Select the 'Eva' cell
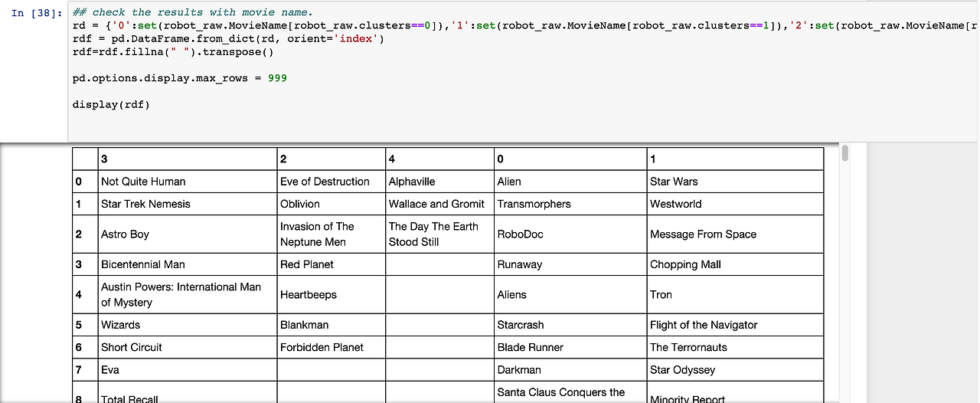Viewport: 980px width, 403px height. (x=188, y=369)
